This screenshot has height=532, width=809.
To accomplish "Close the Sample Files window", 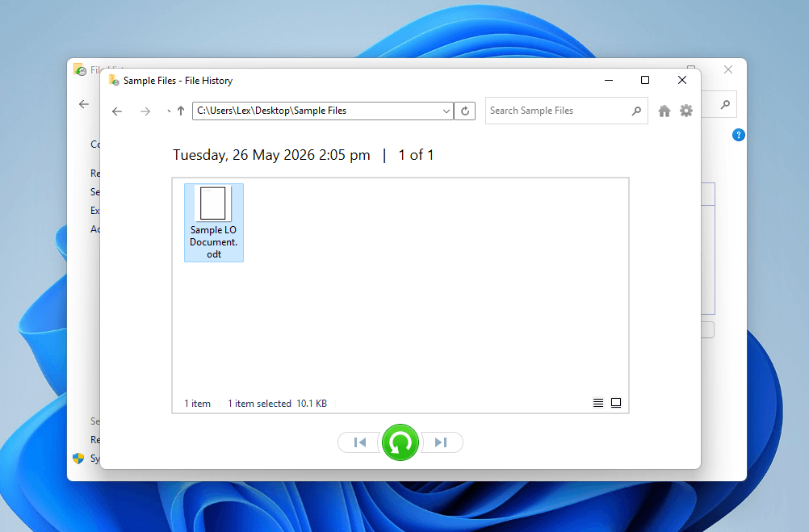I will tap(682, 81).
